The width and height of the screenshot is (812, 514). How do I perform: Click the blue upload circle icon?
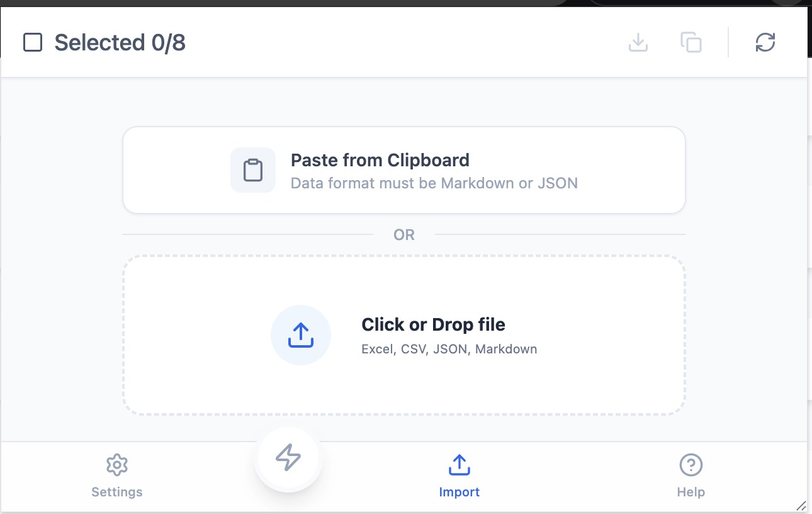click(301, 335)
